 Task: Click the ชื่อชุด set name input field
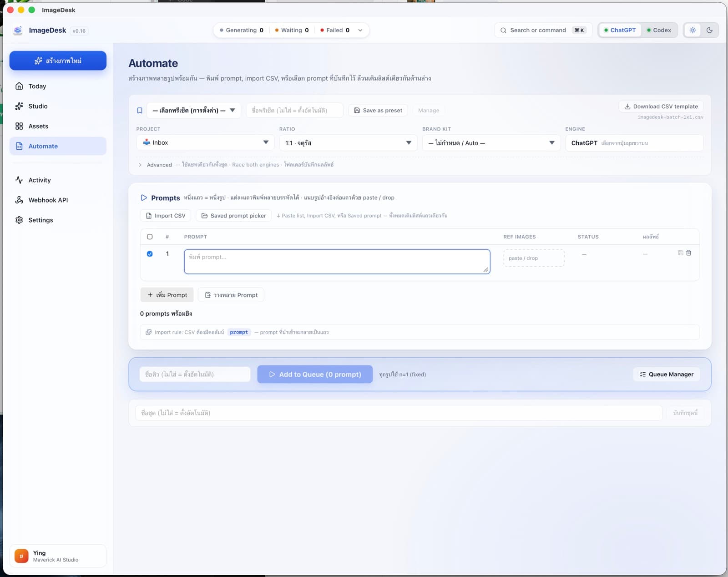click(399, 413)
